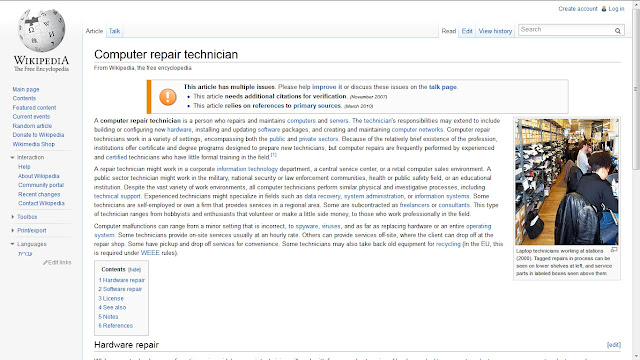Open the Edit tab

click(x=467, y=31)
